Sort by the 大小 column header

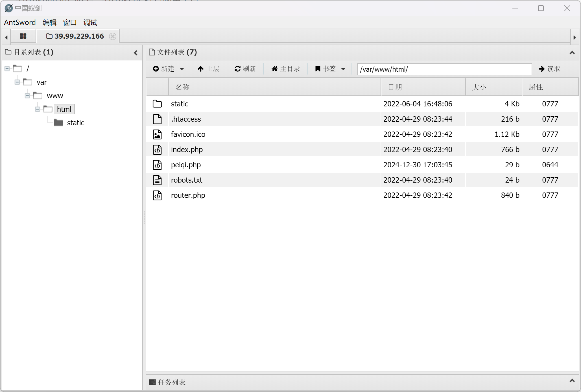pyautogui.click(x=494, y=87)
